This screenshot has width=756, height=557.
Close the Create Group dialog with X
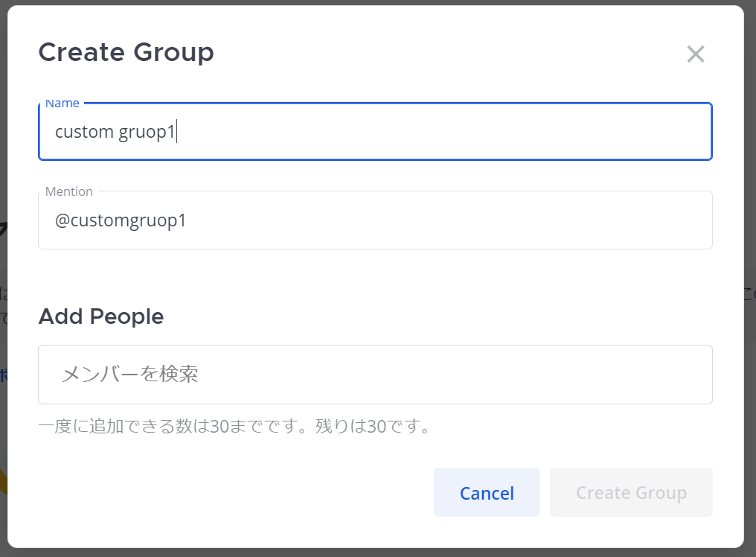coord(695,54)
